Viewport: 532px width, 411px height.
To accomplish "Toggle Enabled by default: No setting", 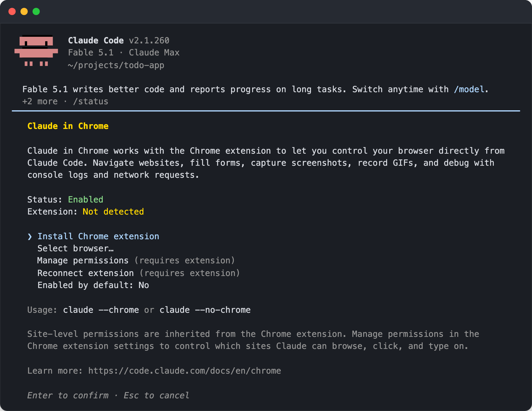I will 93,285.
